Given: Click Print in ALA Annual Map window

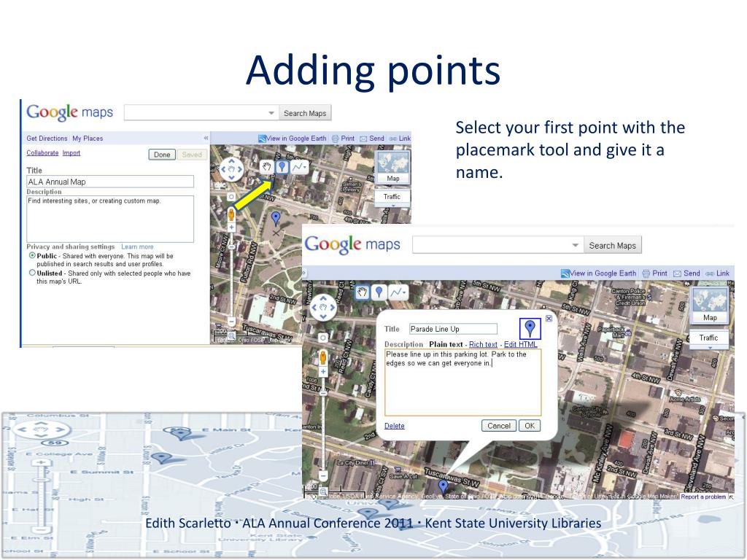Looking at the screenshot, I should click(343, 139).
